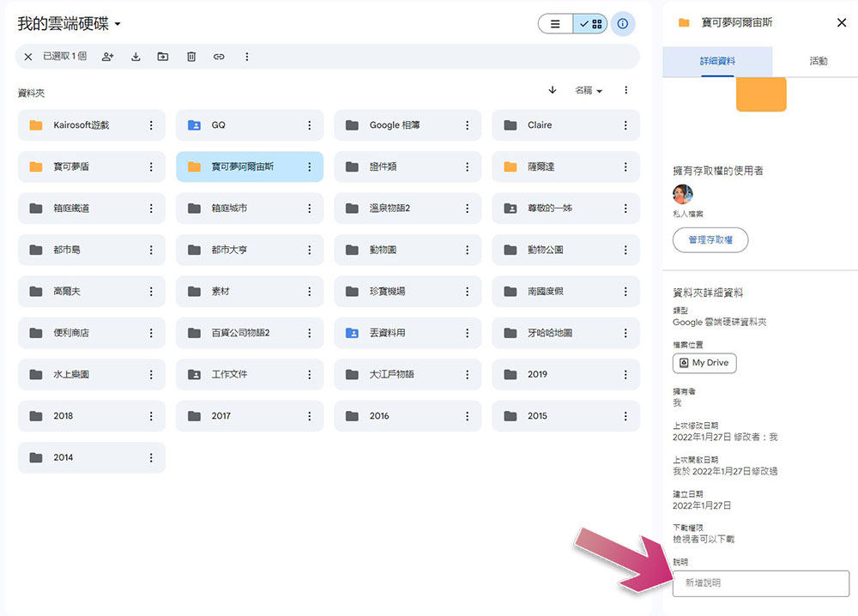The height and width of the screenshot is (616, 858).
Task: Open more actions in the selection toolbar
Action: tap(247, 57)
